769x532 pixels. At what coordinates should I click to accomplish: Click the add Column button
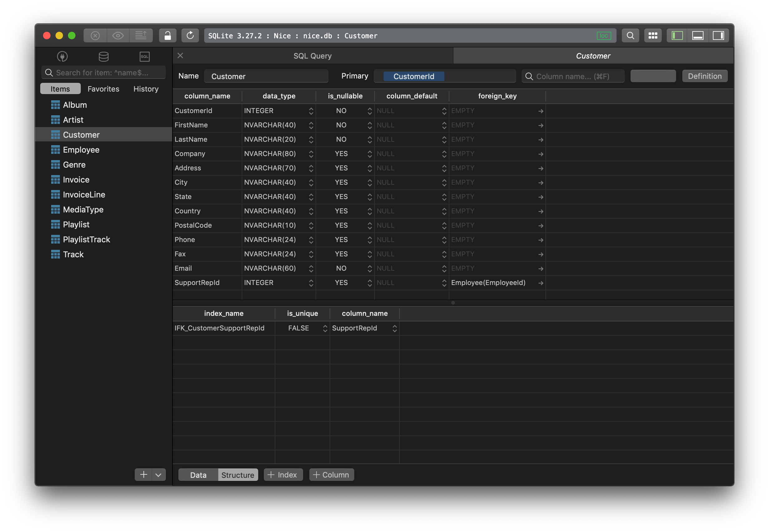point(331,475)
